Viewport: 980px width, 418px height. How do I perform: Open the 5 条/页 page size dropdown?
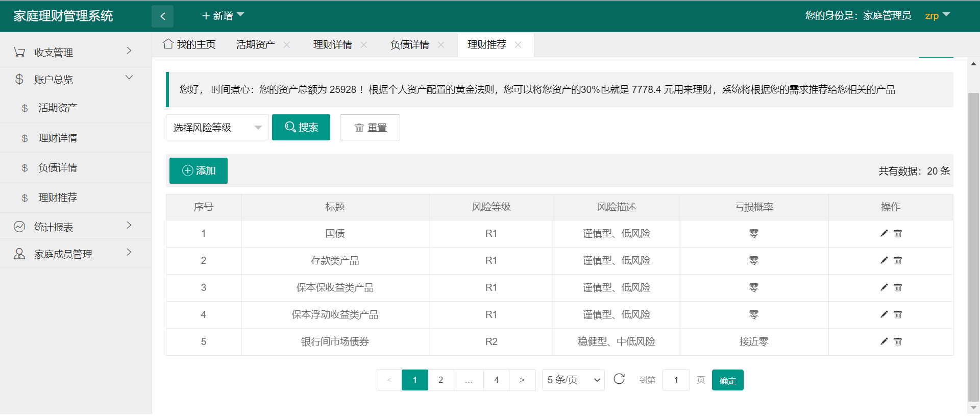[x=573, y=380]
